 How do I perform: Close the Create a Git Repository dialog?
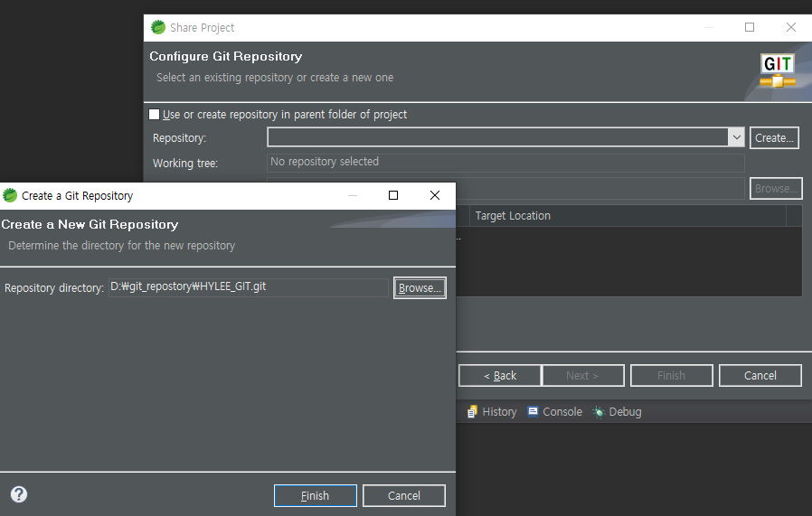[435, 195]
